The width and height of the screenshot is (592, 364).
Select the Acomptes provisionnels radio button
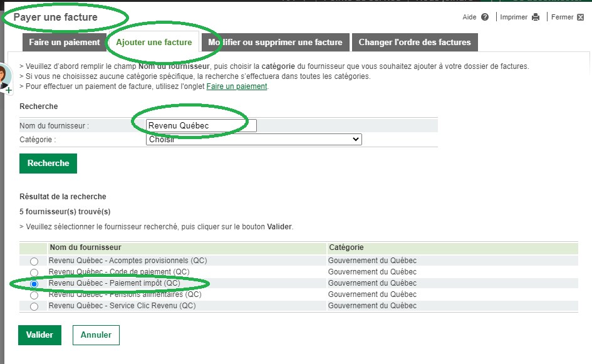click(x=34, y=261)
